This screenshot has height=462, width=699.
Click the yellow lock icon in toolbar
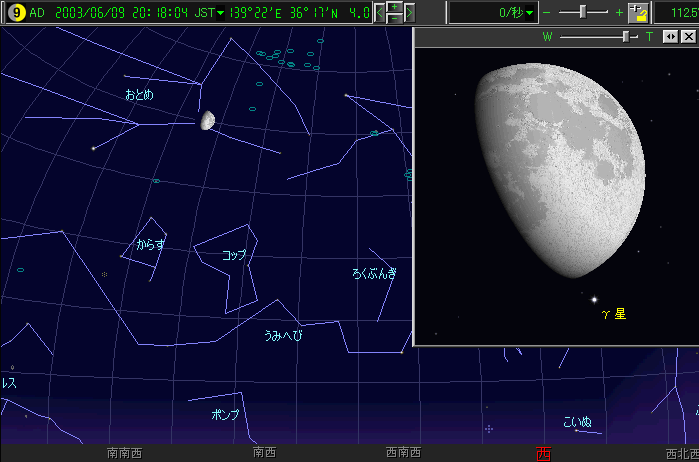637,13
